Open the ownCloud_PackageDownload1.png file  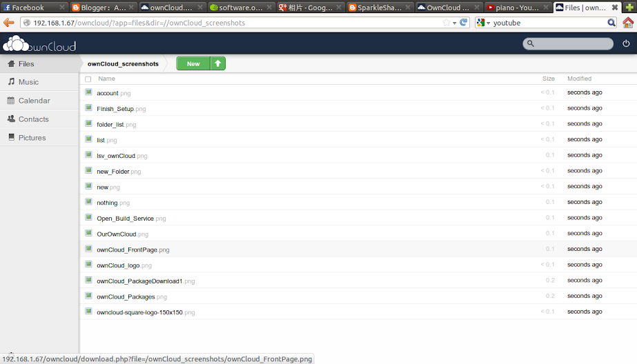pos(146,281)
